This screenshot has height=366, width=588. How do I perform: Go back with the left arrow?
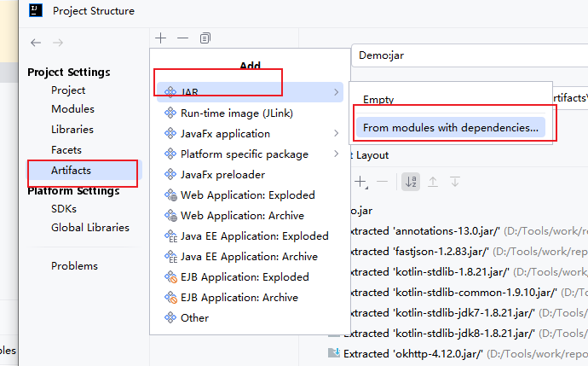pos(36,43)
